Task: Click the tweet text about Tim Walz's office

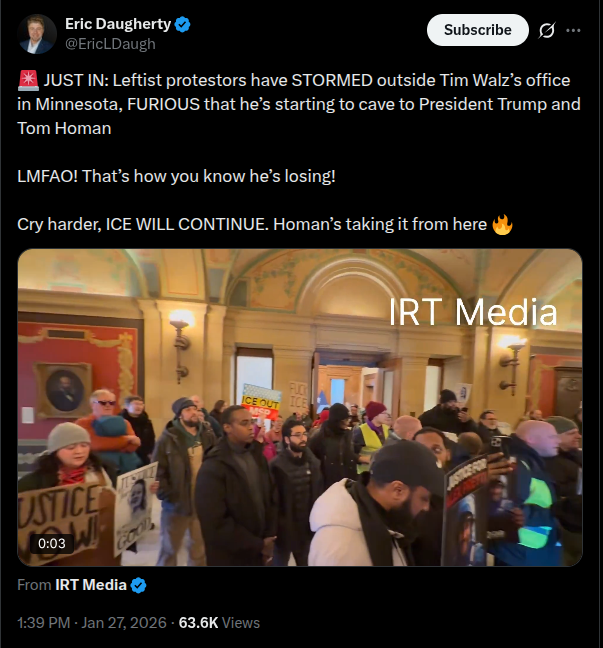Action: click(x=299, y=104)
